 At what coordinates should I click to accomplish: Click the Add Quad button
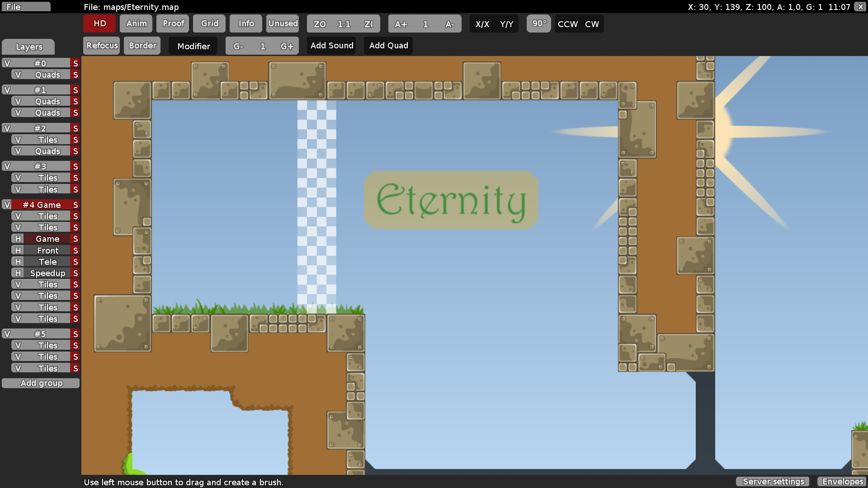(388, 46)
